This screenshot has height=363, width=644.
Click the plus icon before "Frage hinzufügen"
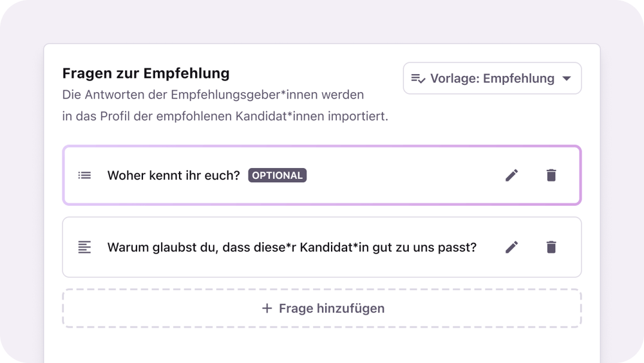pos(267,308)
